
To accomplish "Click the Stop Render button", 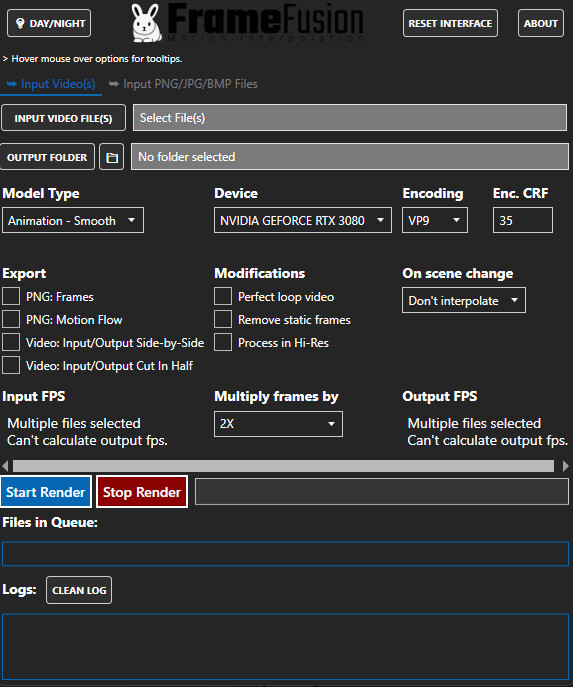I will (142, 492).
